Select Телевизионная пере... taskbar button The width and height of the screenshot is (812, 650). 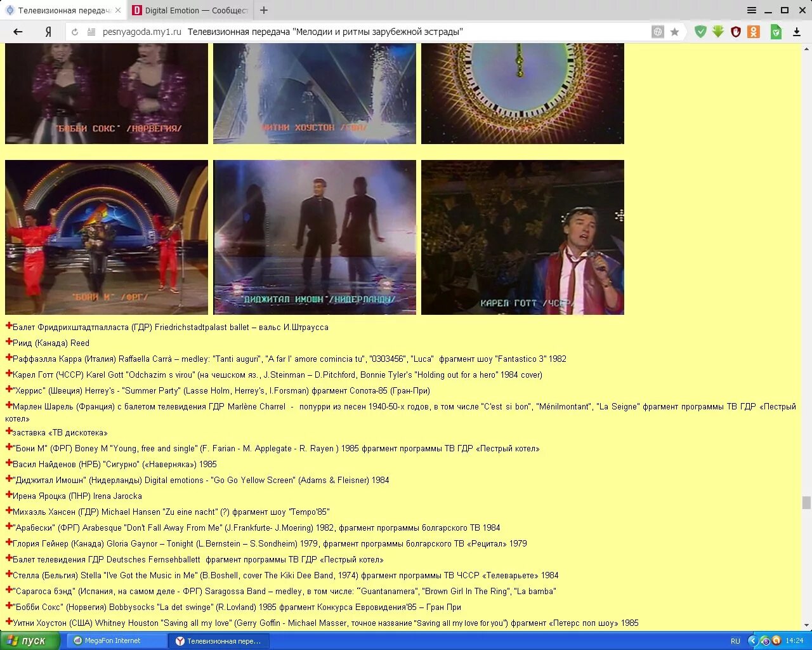click(219, 641)
